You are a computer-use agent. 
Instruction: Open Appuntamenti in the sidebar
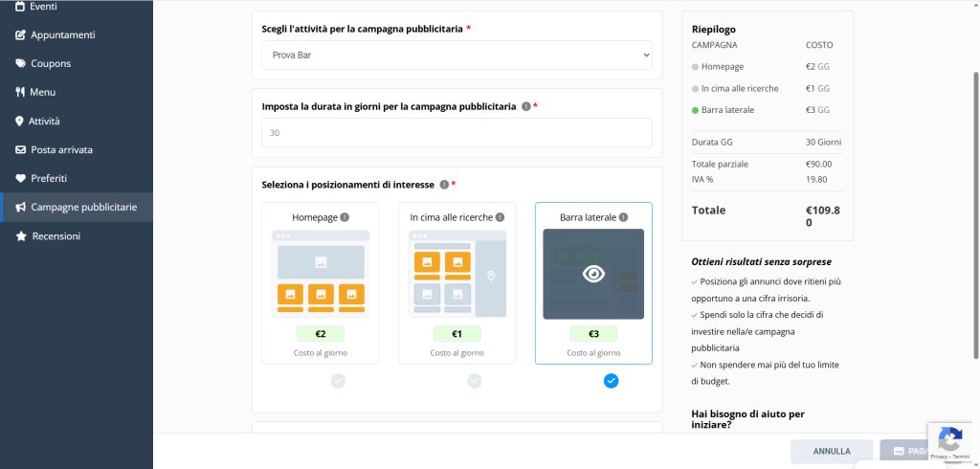tap(63, 35)
